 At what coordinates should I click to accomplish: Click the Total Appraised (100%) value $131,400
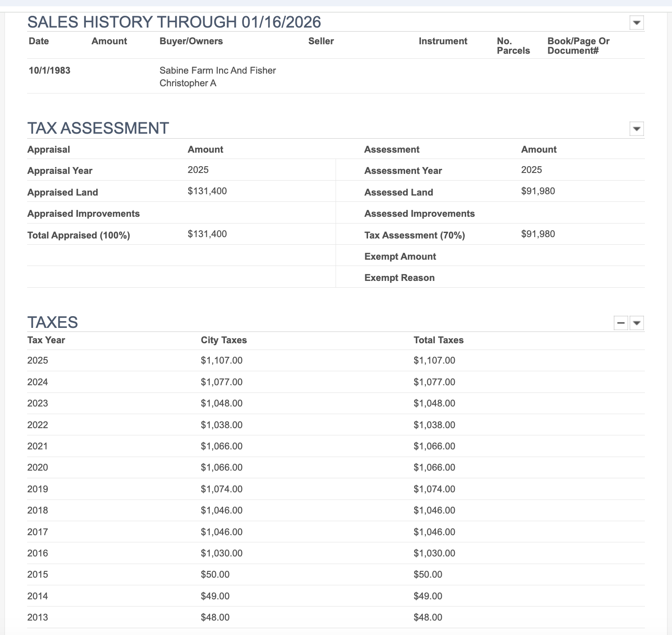coord(207,234)
